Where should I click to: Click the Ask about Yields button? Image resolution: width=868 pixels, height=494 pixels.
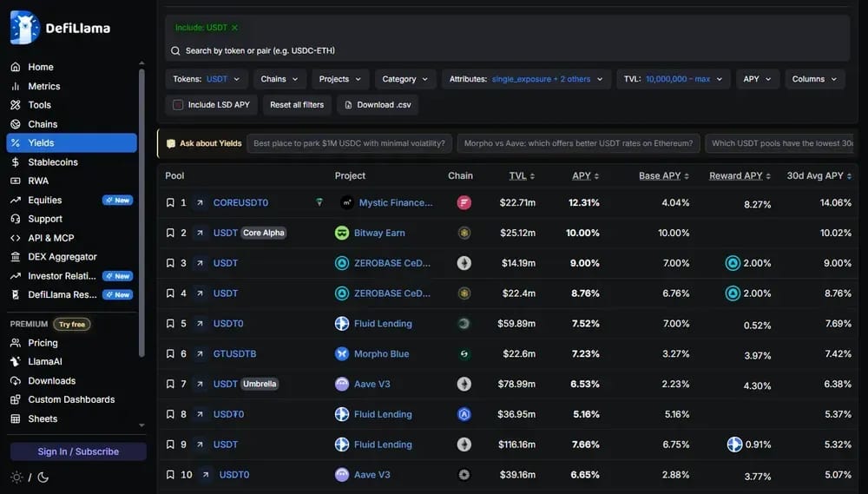(x=204, y=143)
